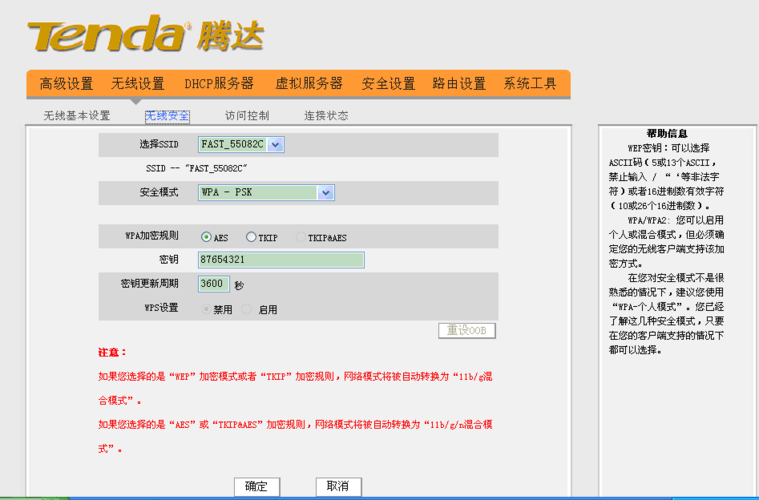
Task: Open the 虚拟服务器 menu
Action: [x=308, y=84]
